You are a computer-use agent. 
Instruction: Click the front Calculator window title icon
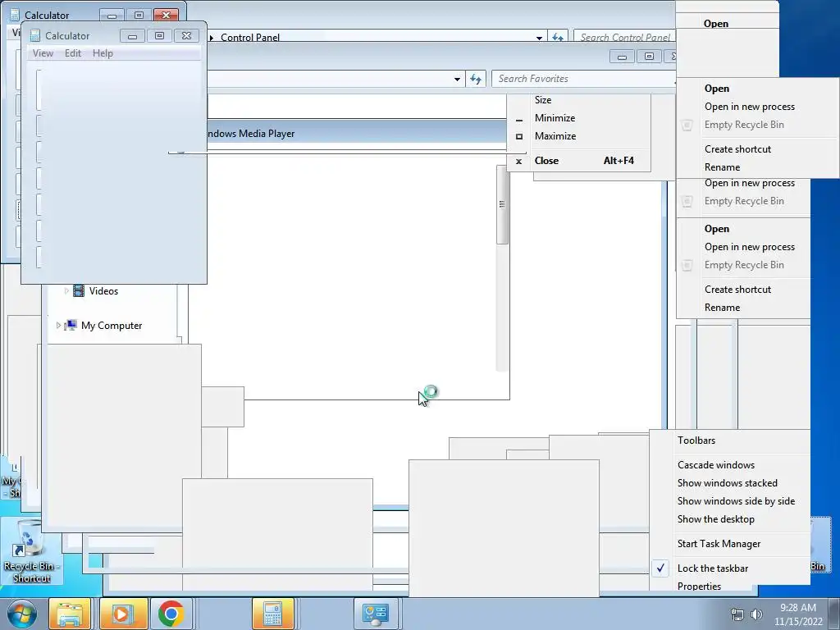(x=35, y=36)
